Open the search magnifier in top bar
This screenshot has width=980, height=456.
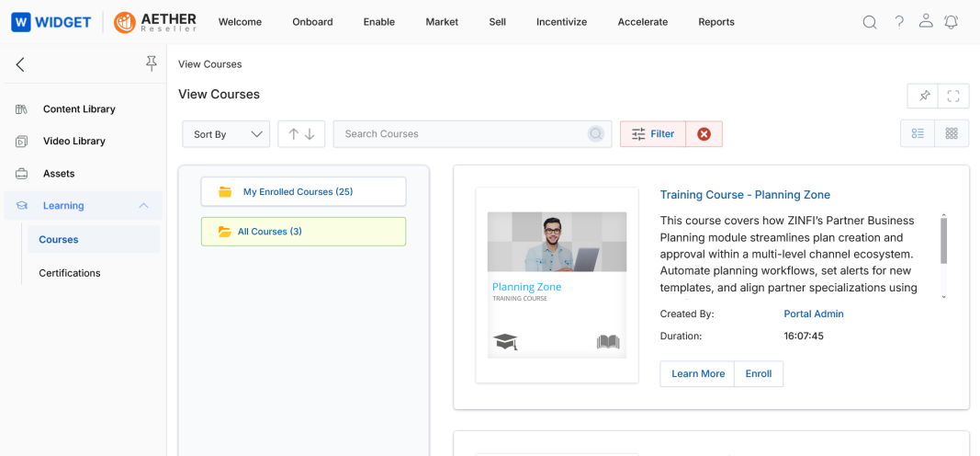tap(870, 22)
